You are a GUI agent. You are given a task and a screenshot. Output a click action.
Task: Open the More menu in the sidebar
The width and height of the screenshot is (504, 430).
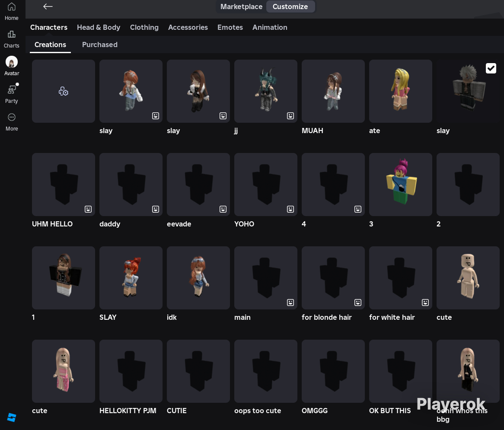pos(12,122)
